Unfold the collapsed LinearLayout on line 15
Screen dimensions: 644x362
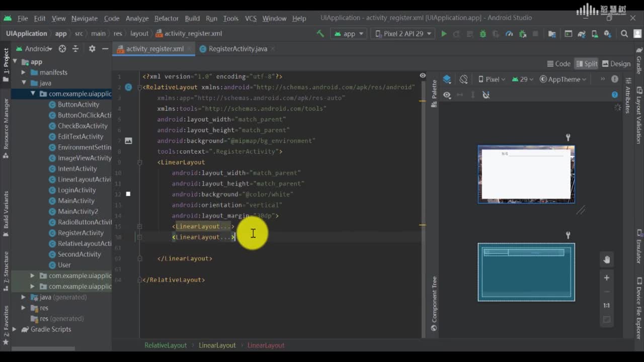point(139,226)
